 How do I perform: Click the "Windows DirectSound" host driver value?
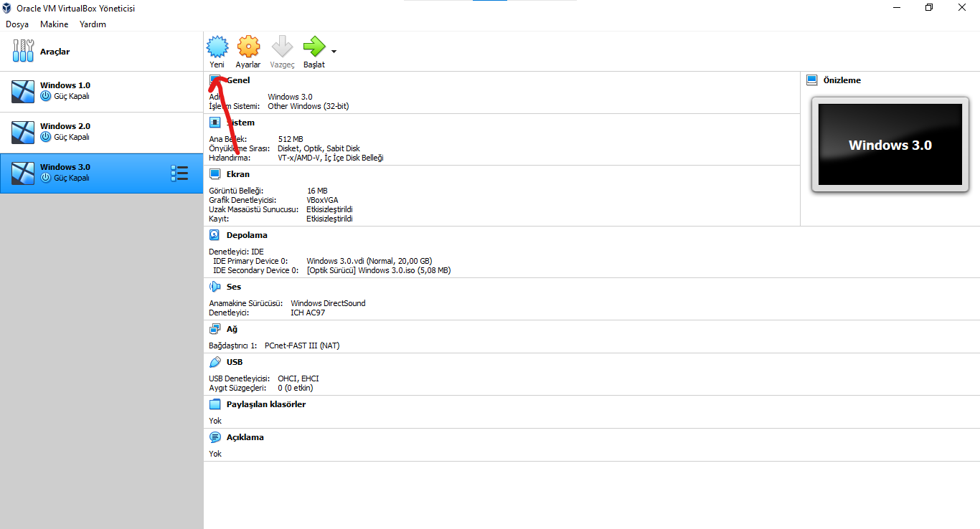328,303
